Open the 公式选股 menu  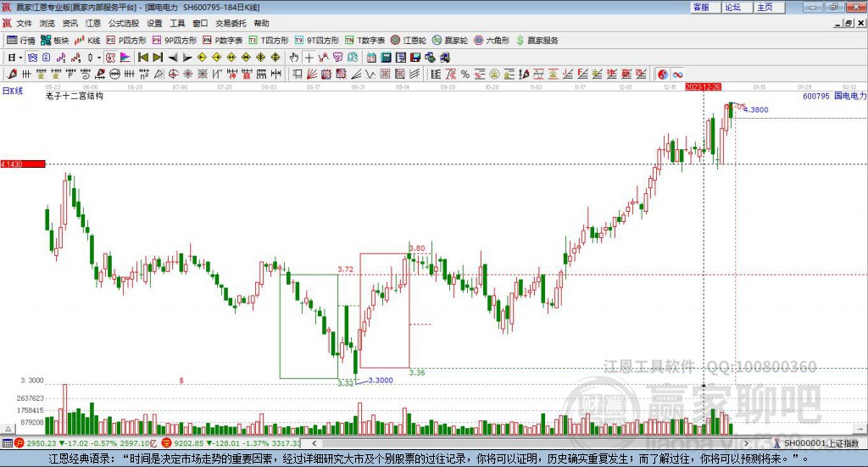click(124, 23)
